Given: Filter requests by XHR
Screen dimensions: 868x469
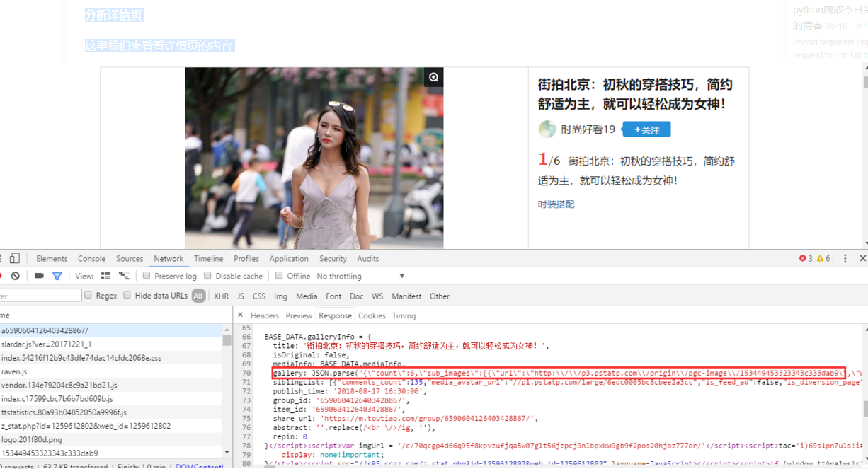Looking at the screenshot, I should (x=222, y=296).
